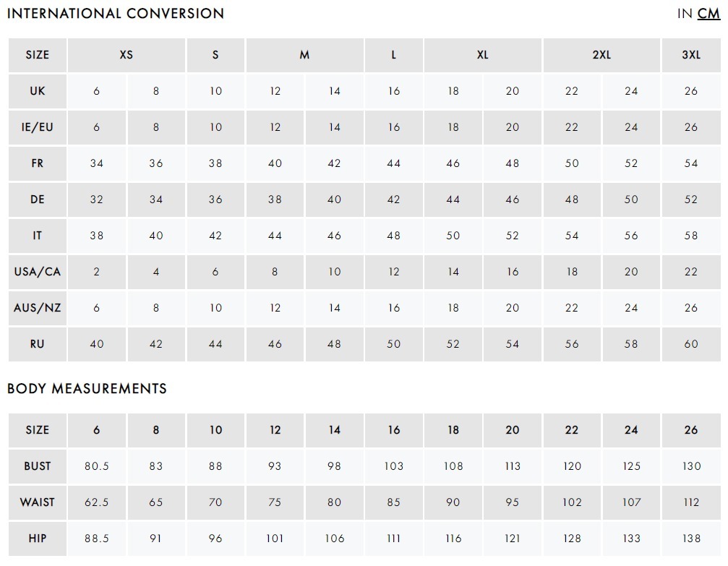Viewport: 728px width, 566px height.
Task: Select the IE/EU row label
Action: pyautogui.click(x=38, y=127)
